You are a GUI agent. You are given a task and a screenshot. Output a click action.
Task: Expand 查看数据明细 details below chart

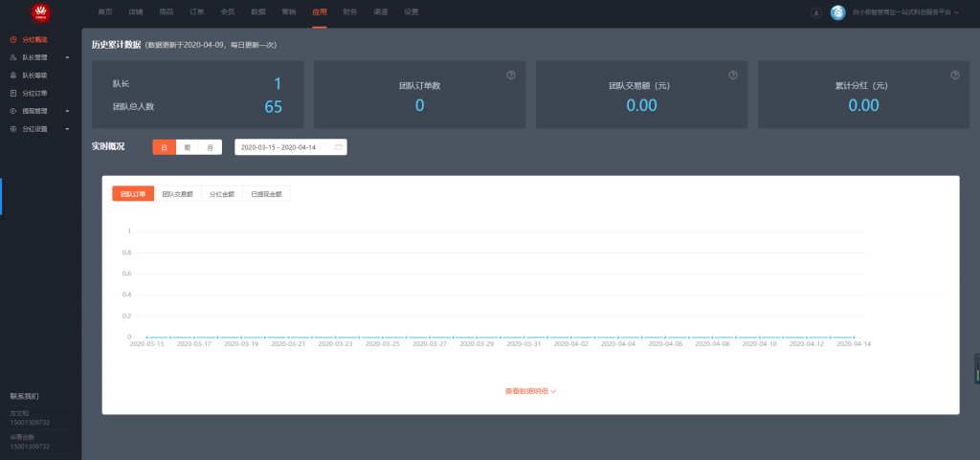[530, 391]
